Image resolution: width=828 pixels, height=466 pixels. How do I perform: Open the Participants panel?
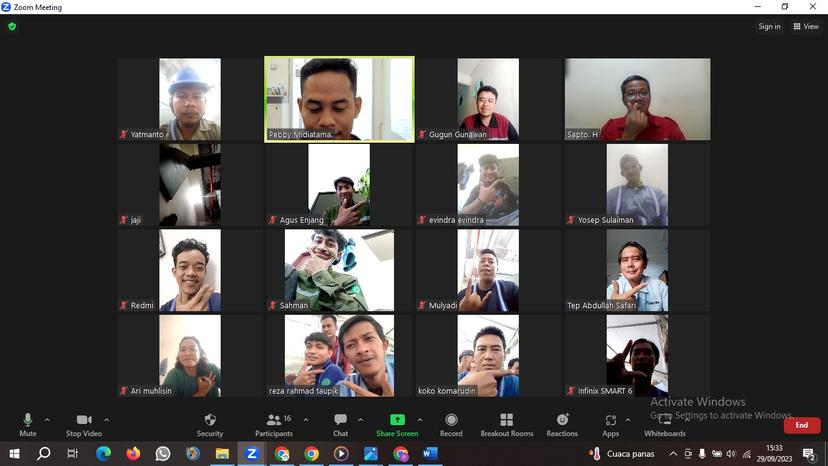tap(274, 425)
